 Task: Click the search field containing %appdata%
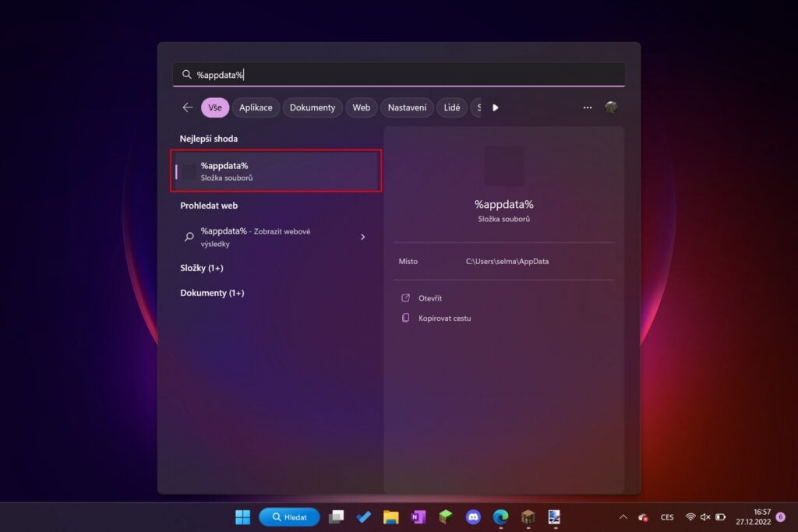(399, 75)
